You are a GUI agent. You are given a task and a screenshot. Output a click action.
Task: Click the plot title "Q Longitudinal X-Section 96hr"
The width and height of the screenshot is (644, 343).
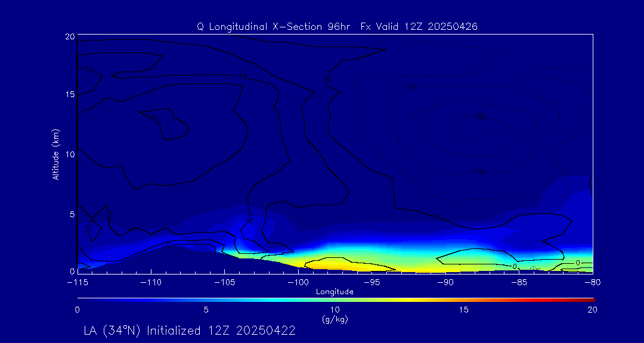[x=275, y=27]
